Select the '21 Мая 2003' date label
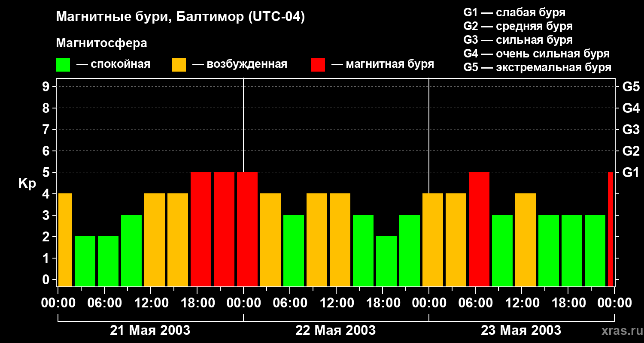The height and width of the screenshot is (343, 644). coord(150,330)
